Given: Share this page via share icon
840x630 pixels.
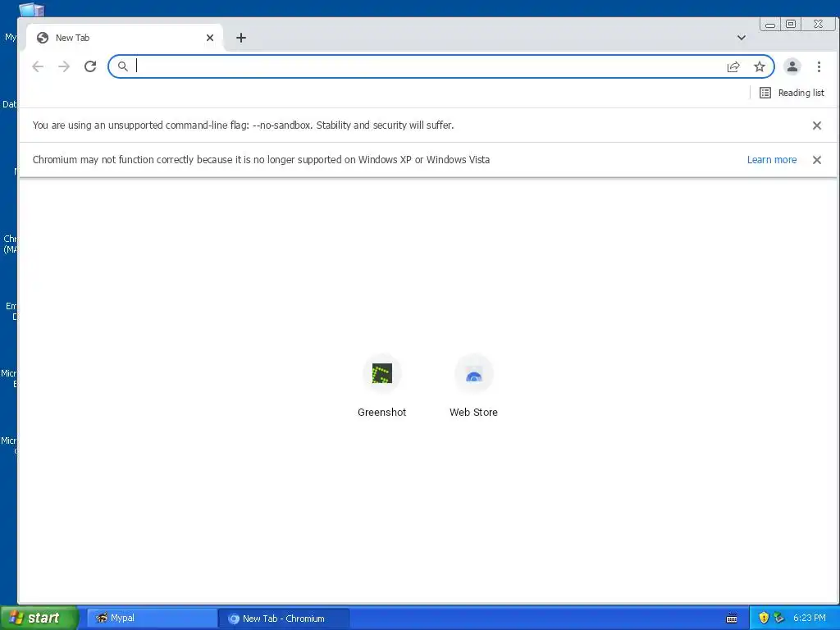Looking at the screenshot, I should [733, 66].
